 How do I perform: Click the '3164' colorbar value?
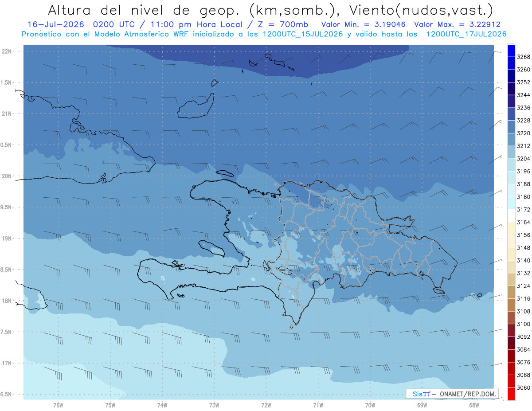click(524, 222)
